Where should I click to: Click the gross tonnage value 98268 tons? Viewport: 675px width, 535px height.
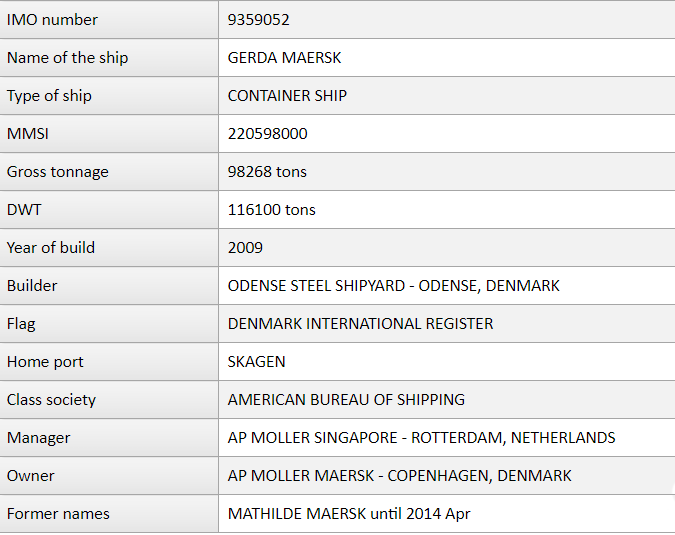pyautogui.click(x=267, y=172)
